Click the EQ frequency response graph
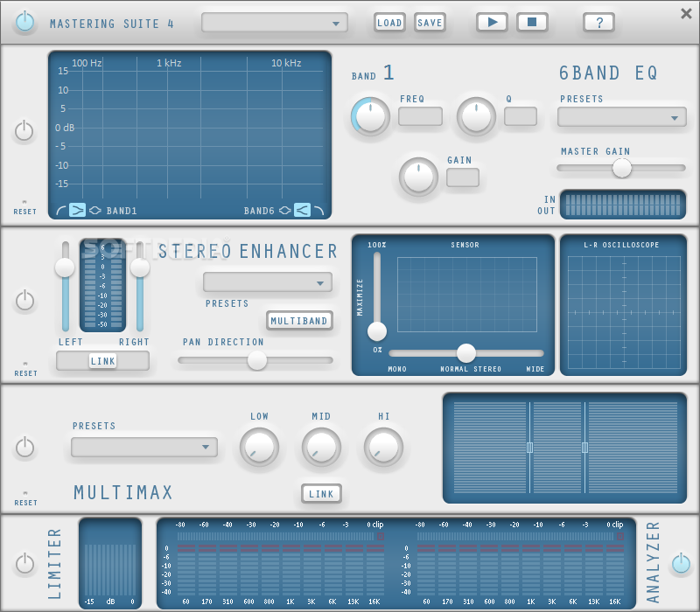This screenshot has height=612, width=700. pyautogui.click(x=190, y=135)
